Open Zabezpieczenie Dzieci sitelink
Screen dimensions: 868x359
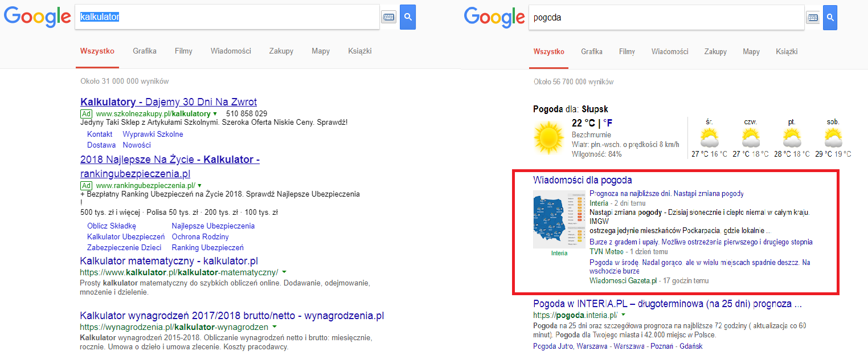(x=124, y=247)
